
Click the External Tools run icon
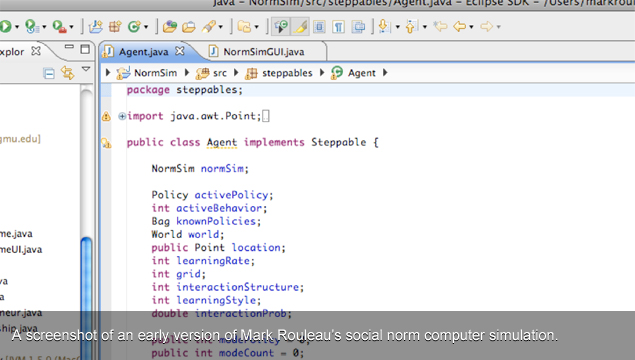tap(60, 27)
